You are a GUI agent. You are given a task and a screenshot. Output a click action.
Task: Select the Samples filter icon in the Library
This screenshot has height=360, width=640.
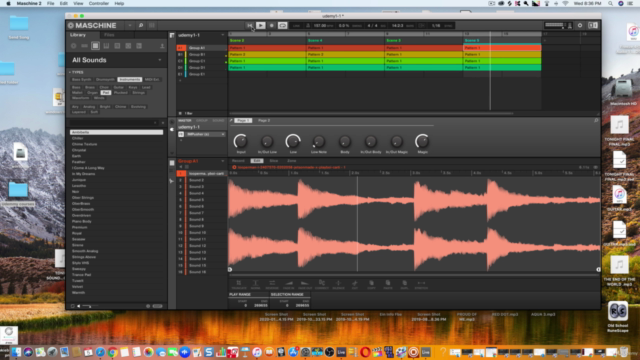[x=128, y=46]
